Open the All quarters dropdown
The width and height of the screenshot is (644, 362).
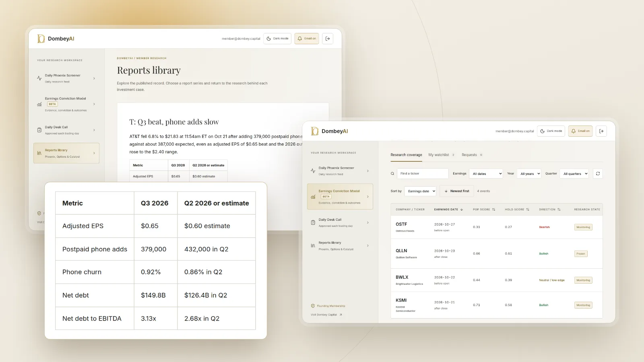tap(574, 174)
